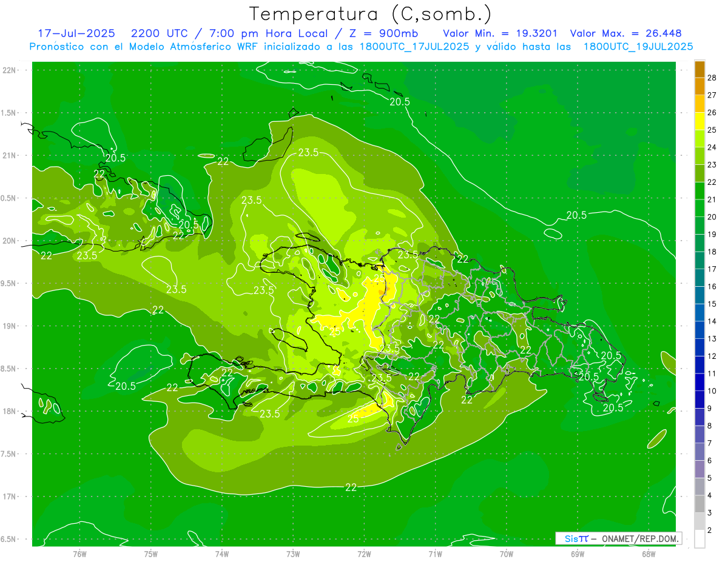The height and width of the screenshot is (562, 728).
Task: Click the title 'Temperatura (C,somb.)'
Action: (370, 14)
